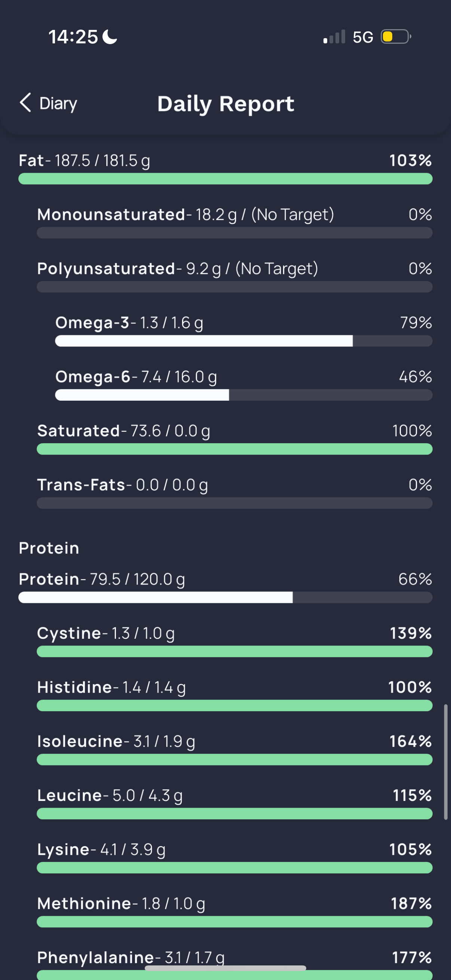
Task: Tap the Protein section header
Action: pos(49,548)
